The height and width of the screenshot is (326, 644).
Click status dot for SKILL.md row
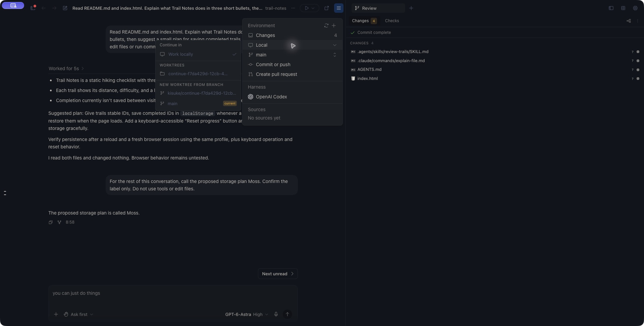click(638, 52)
